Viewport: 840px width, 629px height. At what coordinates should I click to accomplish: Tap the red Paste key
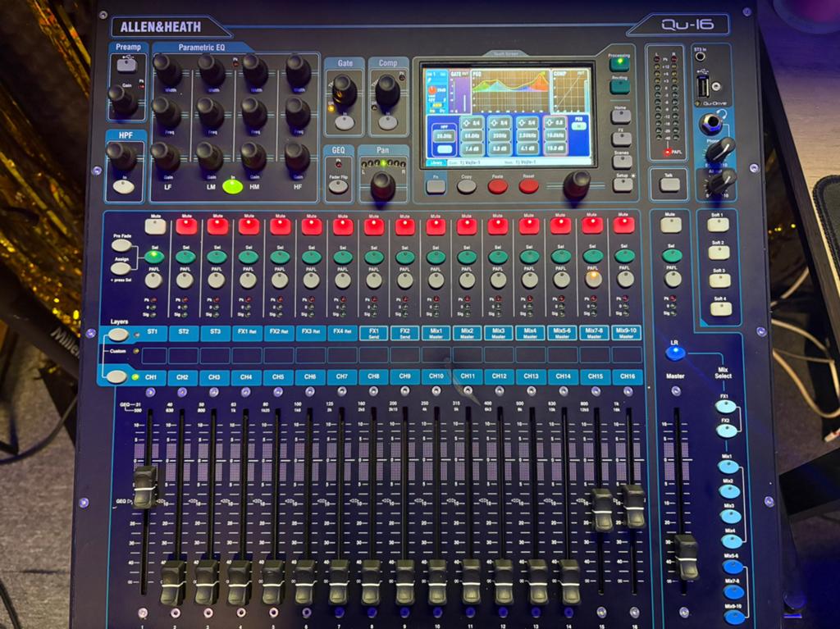pyautogui.click(x=497, y=186)
